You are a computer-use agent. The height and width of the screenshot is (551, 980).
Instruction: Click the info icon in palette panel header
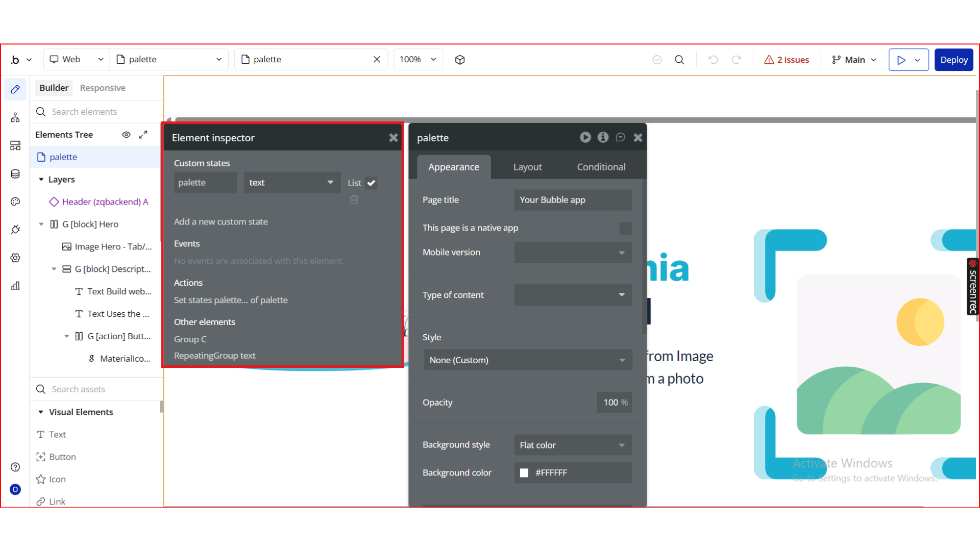603,137
